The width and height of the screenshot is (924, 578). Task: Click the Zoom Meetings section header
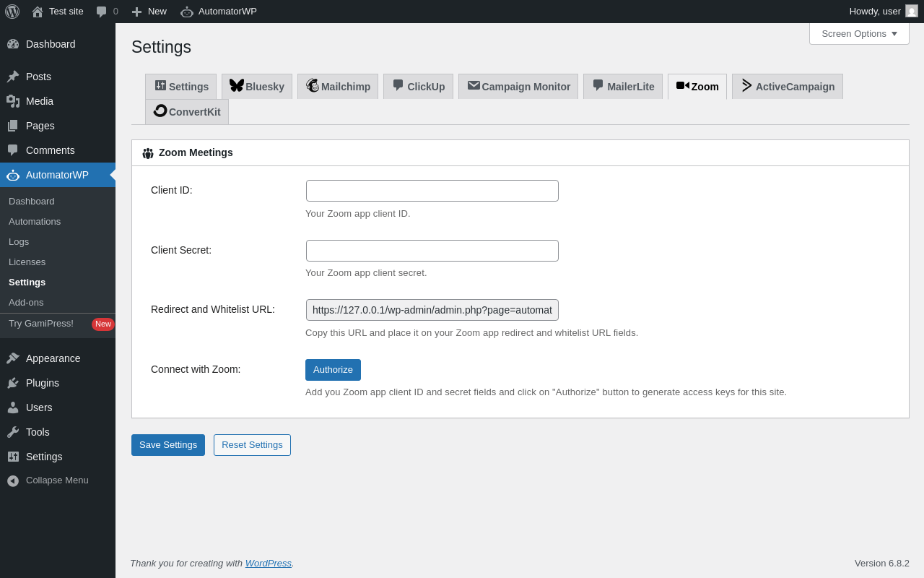[520, 153]
